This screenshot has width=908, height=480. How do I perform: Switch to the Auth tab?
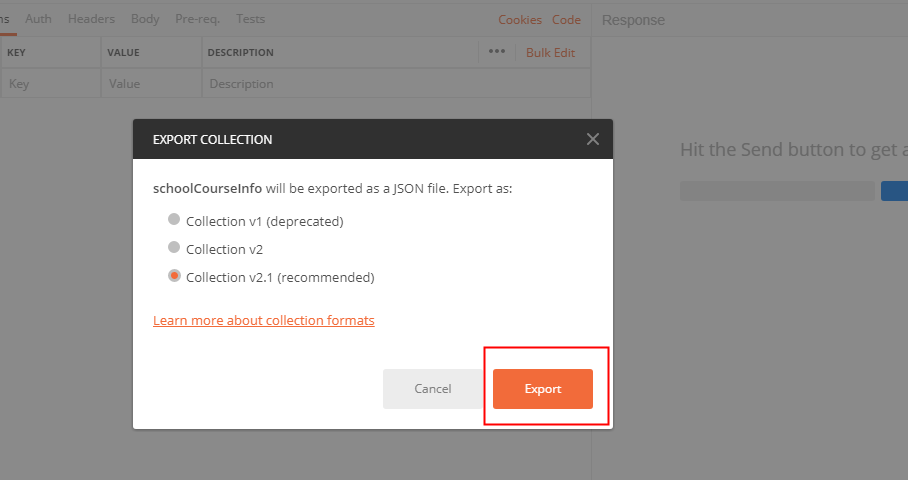tap(39, 19)
